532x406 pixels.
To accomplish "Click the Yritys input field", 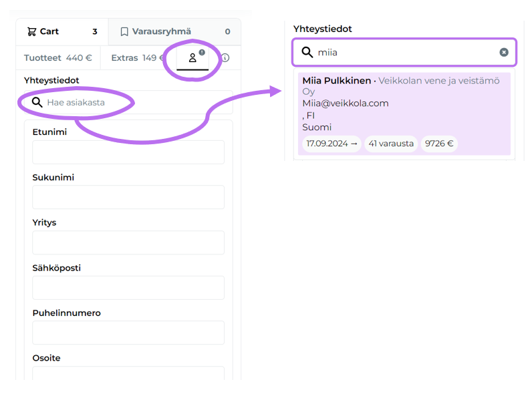I will click(128, 242).
